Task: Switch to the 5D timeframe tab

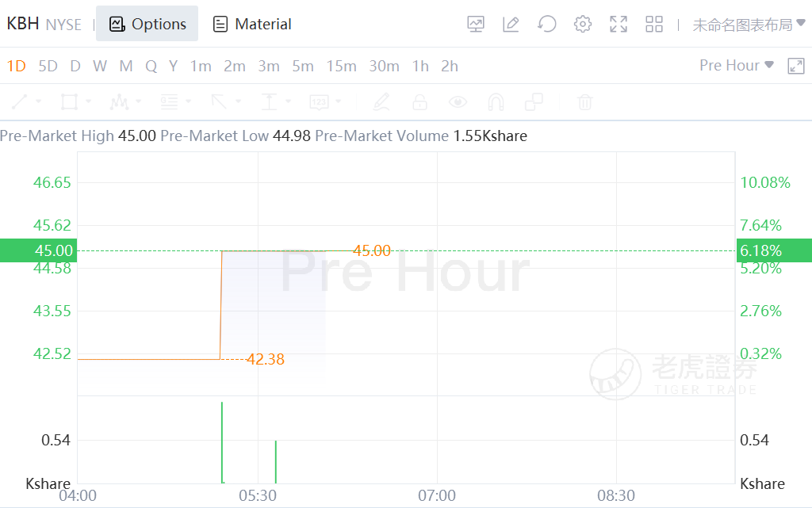Action: 48,66
